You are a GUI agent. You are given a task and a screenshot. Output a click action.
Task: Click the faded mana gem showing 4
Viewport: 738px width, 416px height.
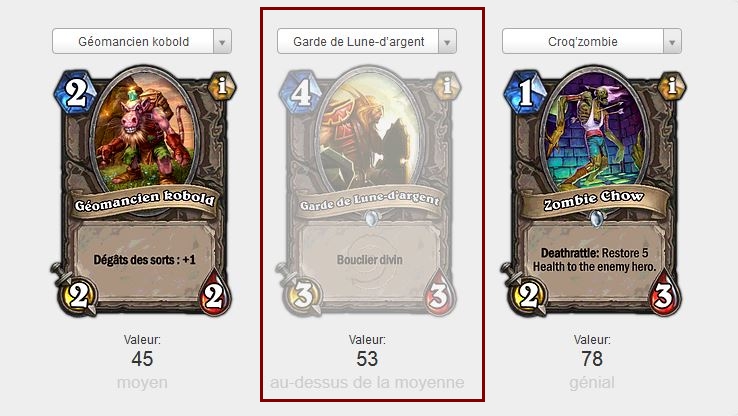click(x=300, y=92)
